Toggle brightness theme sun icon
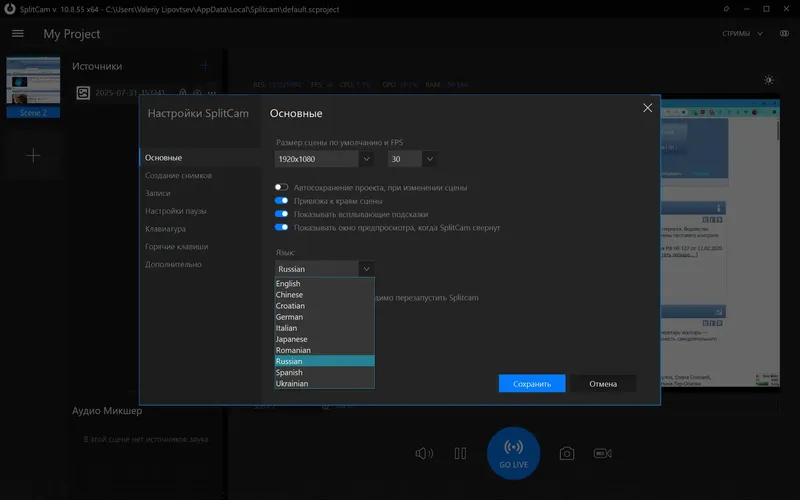The height and width of the screenshot is (500, 800). point(769,80)
